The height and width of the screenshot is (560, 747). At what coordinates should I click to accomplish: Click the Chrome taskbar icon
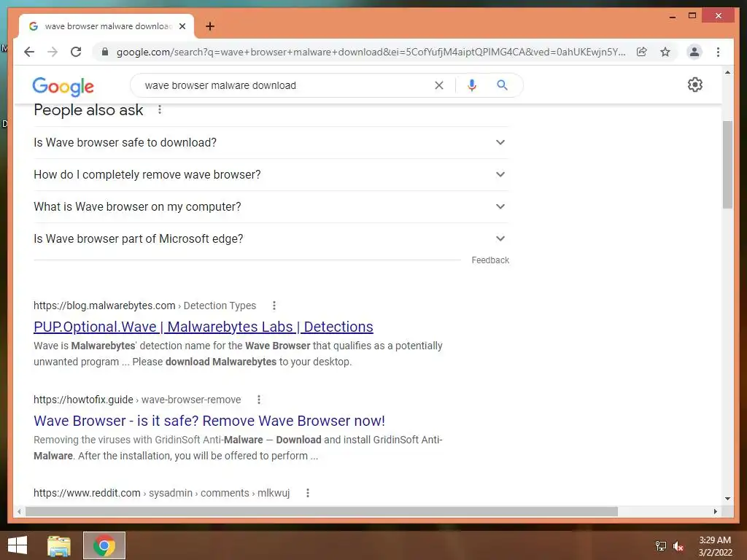tap(104, 545)
